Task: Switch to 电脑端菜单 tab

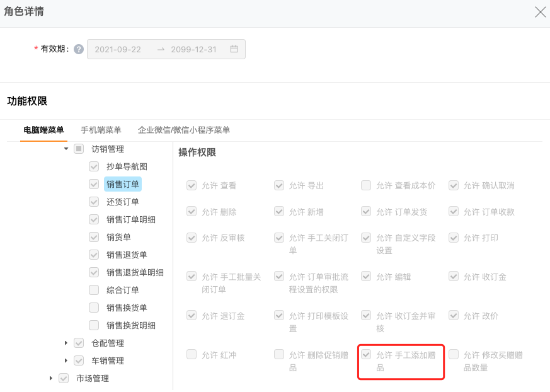Action: coord(43,130)
